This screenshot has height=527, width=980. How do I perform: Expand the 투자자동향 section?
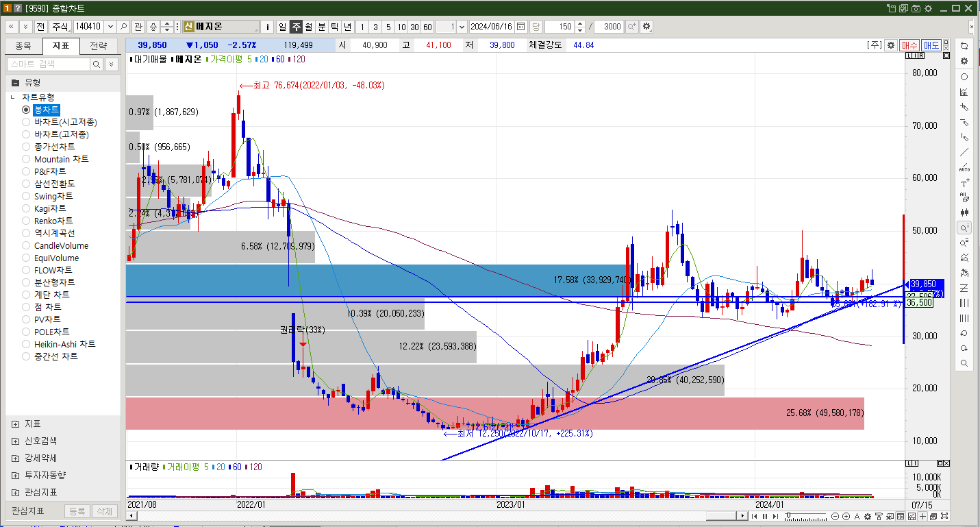15,475
